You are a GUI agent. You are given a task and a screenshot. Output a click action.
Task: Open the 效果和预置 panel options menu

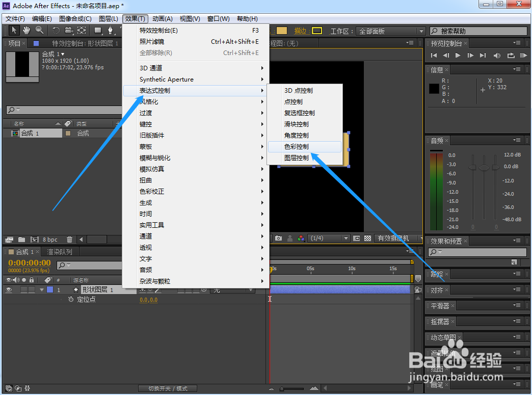[x=517, y=240]
